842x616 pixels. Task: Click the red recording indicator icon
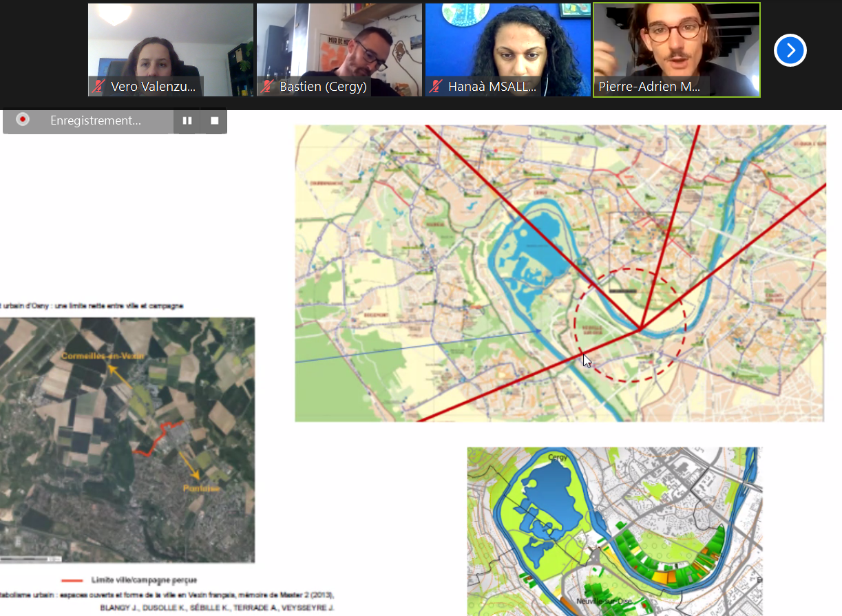pos(23,120)
